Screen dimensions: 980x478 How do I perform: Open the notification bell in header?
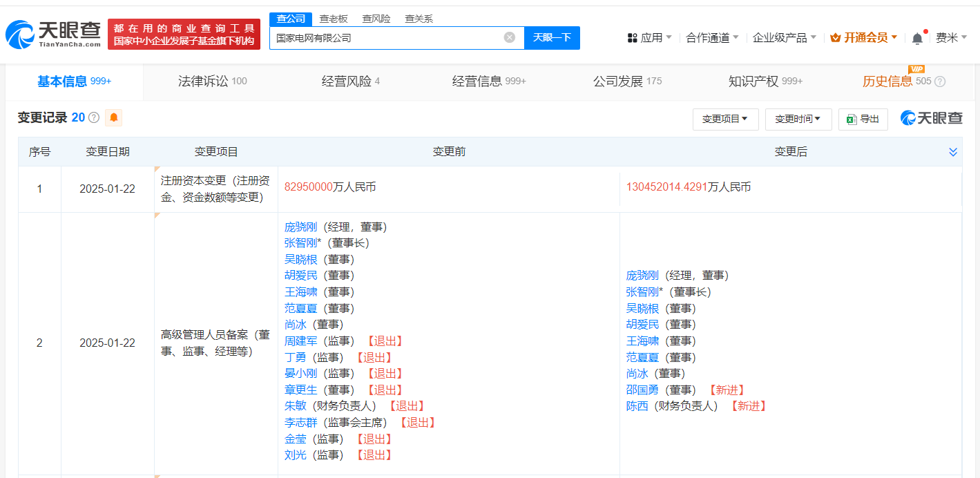(x=917, y=38)
